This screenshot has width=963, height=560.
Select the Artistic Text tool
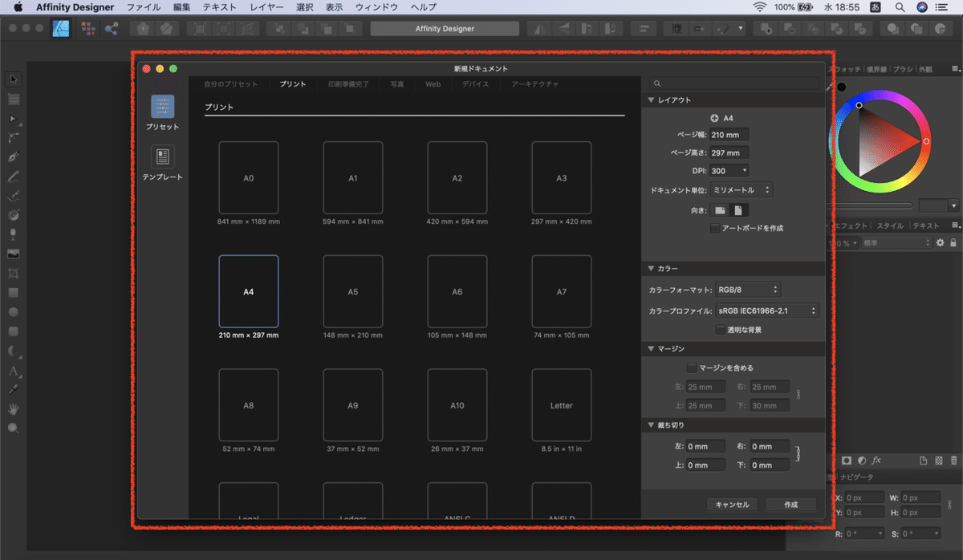pyautogui.click(x=14, y=371)
